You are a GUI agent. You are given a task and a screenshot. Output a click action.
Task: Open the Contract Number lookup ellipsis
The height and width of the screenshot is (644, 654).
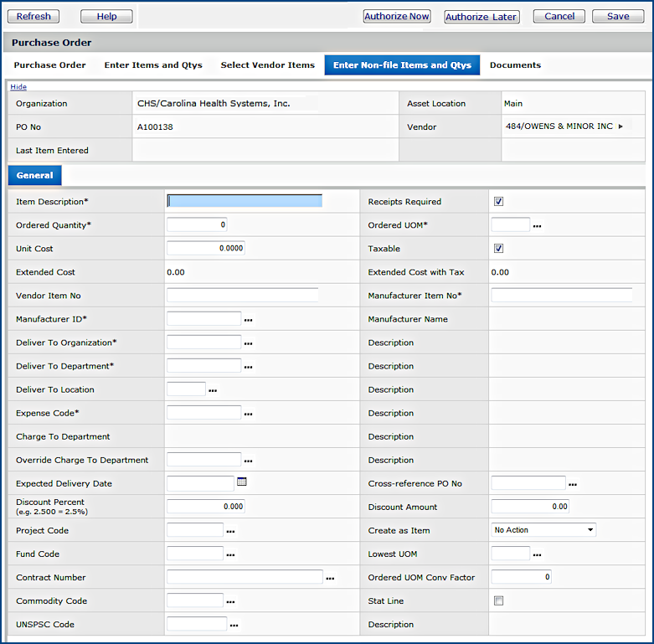click(331, 578)
